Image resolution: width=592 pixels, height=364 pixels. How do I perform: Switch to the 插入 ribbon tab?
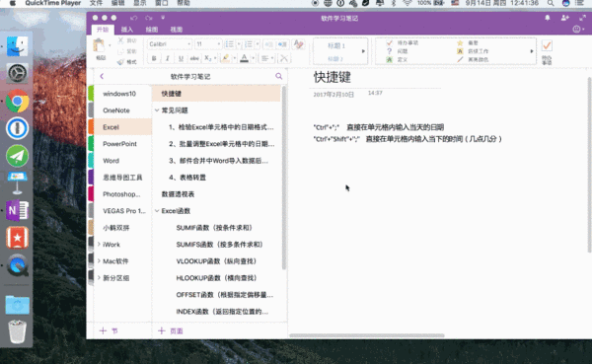(x=127, y=30)
